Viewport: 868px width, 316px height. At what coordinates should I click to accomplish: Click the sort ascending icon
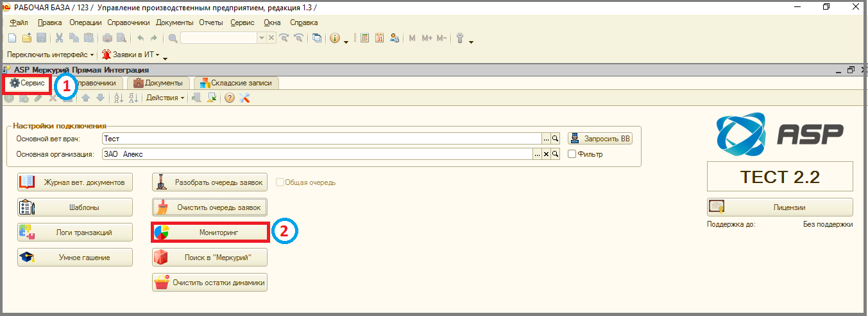tap(118, 98)
